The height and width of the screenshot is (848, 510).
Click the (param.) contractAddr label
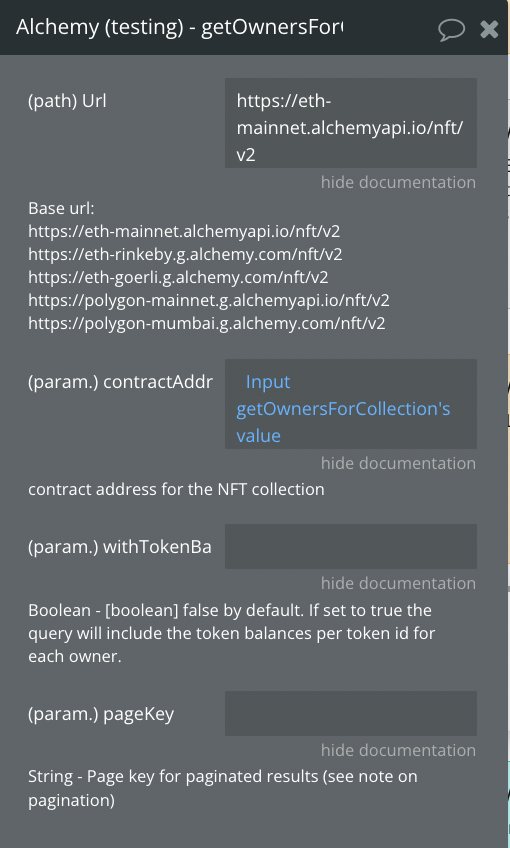pyautogui.click(x=120, y=382)
